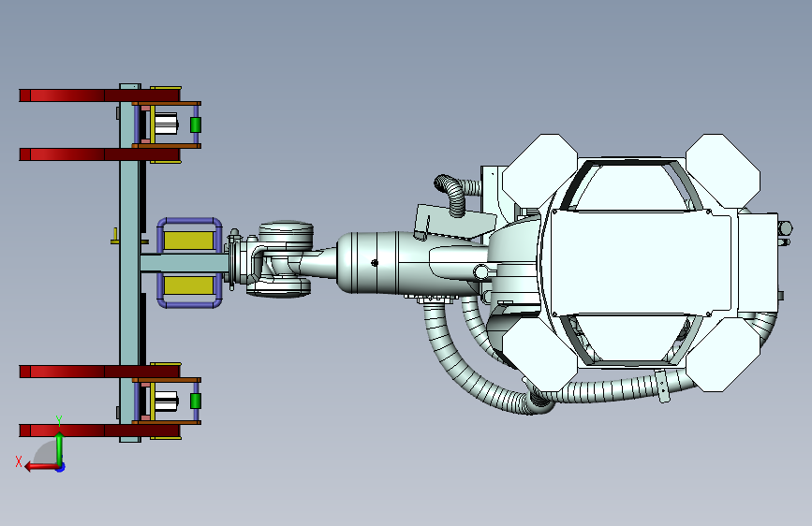
Task: Click the blue Z axis dot at triad origin
Action: [x=61, y=467]
